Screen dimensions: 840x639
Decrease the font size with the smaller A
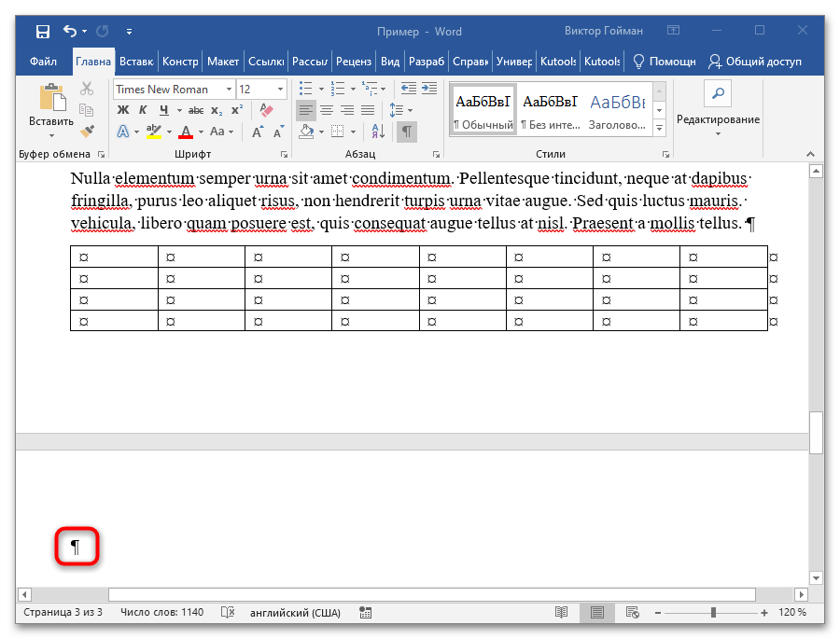[278, 132]
